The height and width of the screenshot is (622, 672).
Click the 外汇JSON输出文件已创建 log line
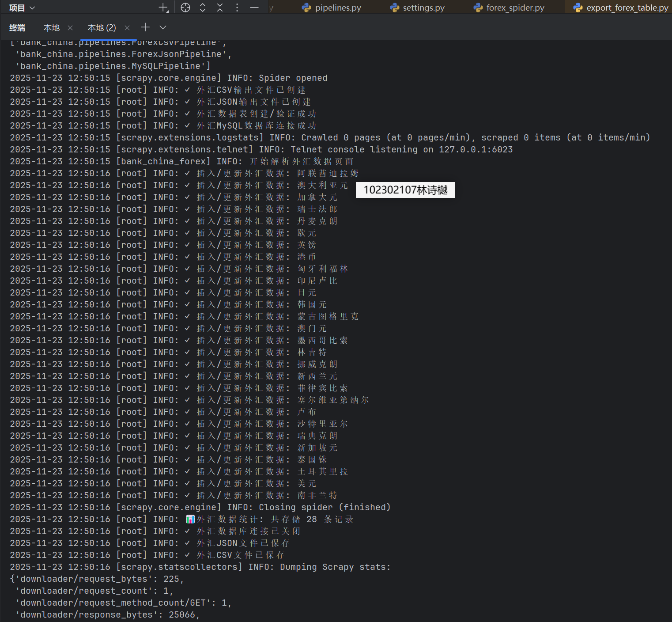(x=161, y=102)
